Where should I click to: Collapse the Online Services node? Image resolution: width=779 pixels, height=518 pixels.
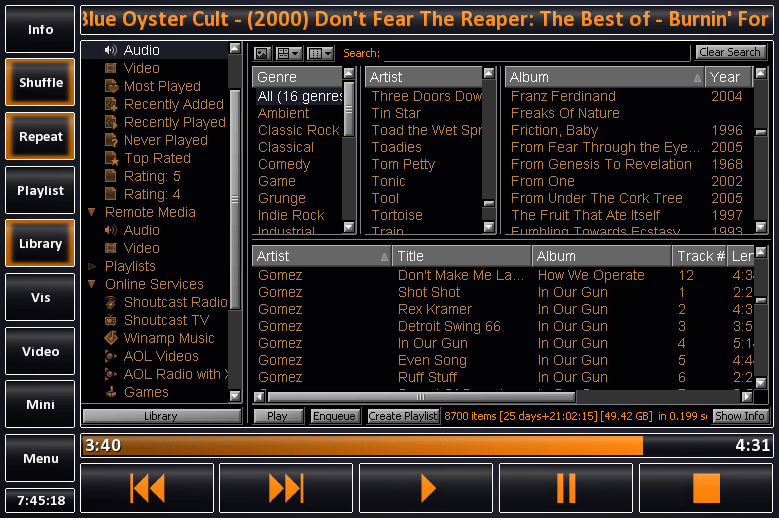[x=91, y=284]
